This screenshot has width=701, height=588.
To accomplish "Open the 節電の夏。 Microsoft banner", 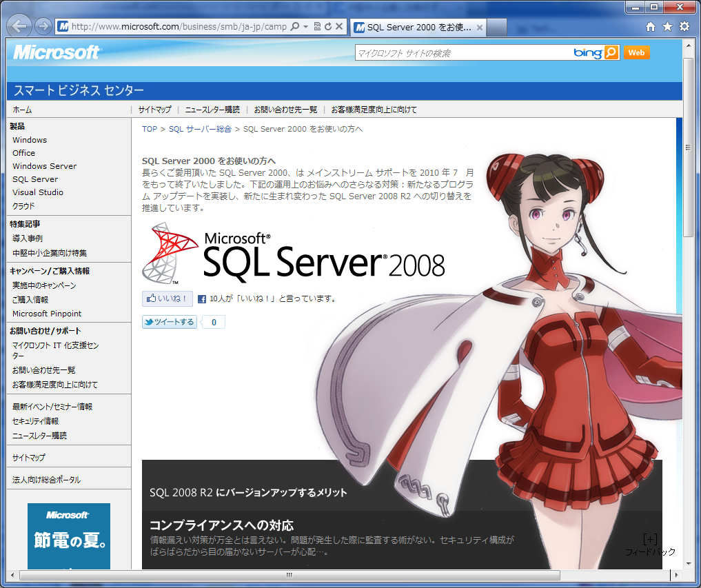I will tap(69, 536).
